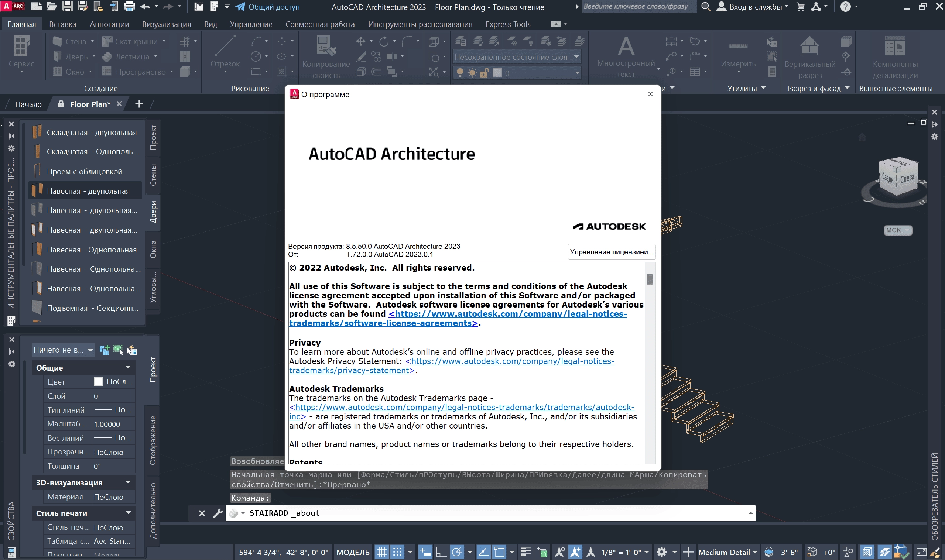Click the Многострочный текст multiline text icon

(626, 46)
